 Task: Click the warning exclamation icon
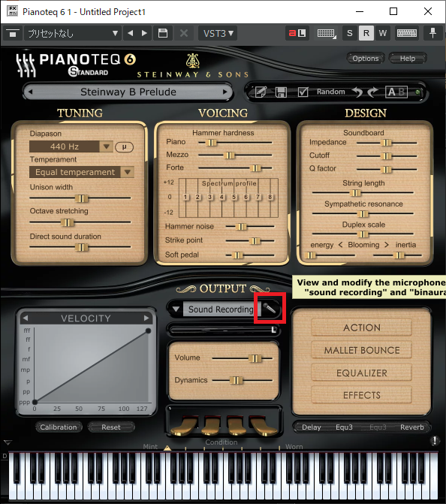tap(435, 440)
